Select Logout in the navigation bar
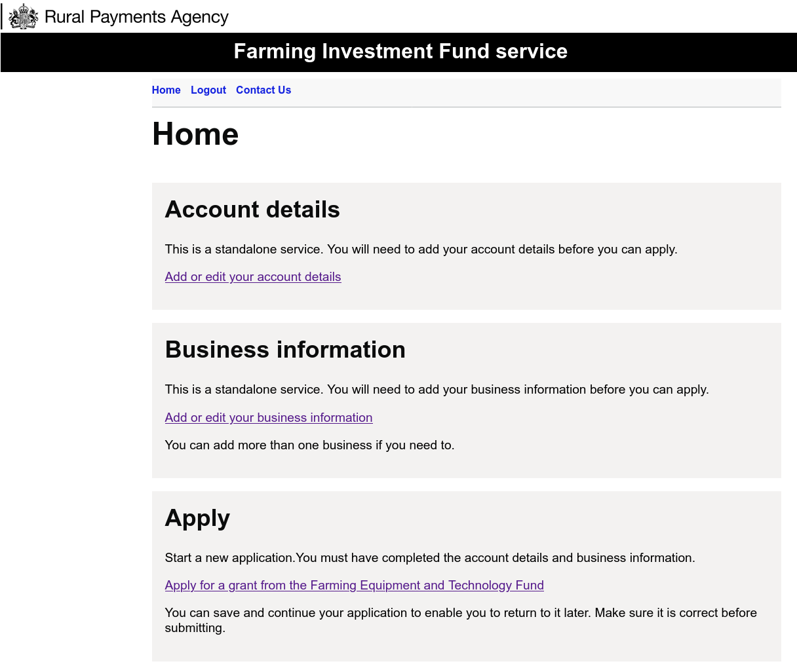The width and height of the screenshot is (797, 672). pyautogui.click(x=208, y=90)
